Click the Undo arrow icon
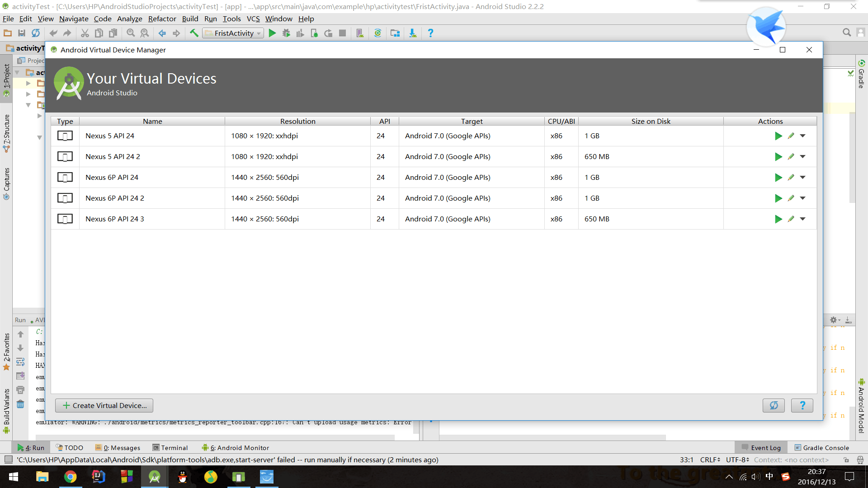Viewport: 868px width, 488px height. 53,33
